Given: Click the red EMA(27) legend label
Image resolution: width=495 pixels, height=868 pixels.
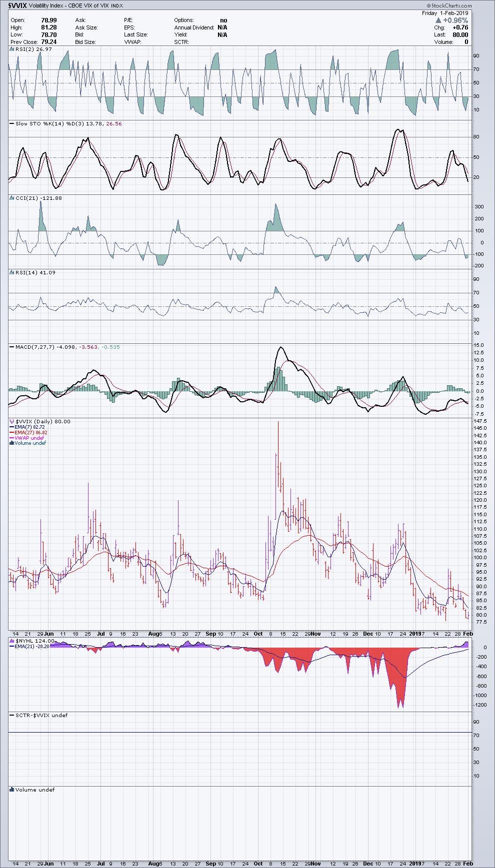Looking at the screenshot, I should point(30,432).
